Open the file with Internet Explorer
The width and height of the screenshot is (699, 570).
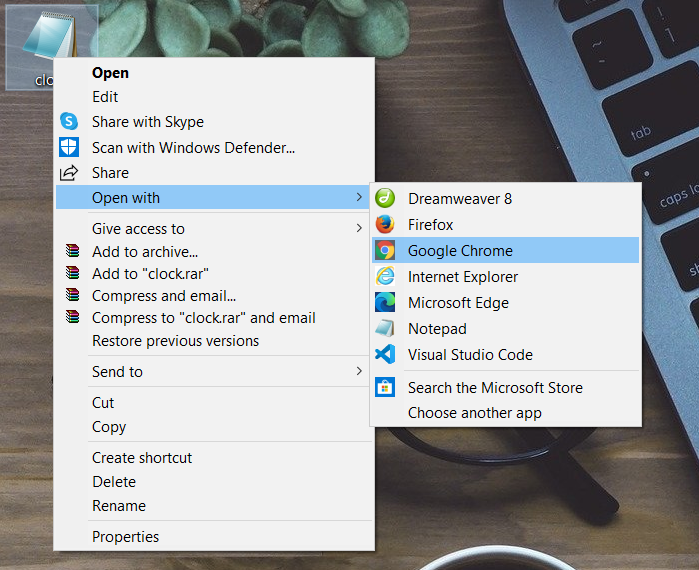(506, 276)
